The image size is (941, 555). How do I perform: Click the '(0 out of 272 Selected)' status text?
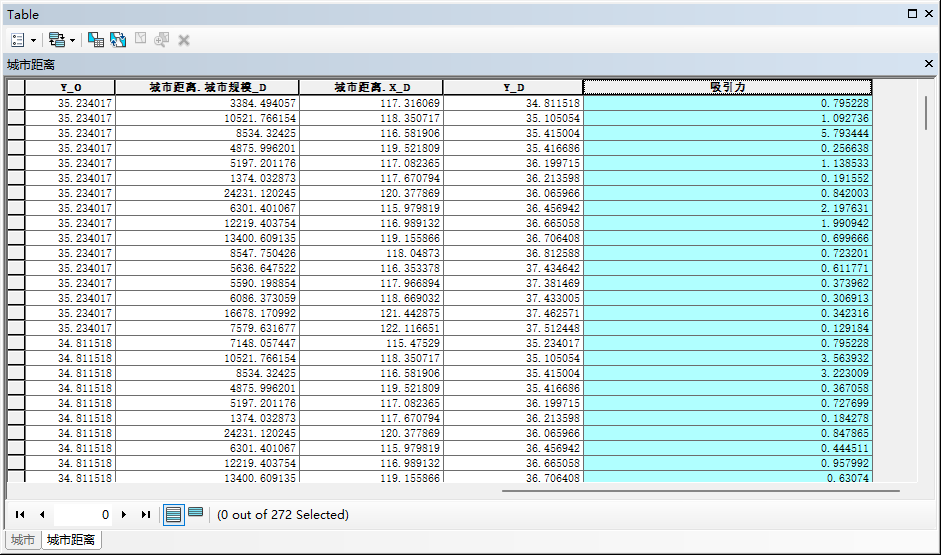(x=283, y=514)
